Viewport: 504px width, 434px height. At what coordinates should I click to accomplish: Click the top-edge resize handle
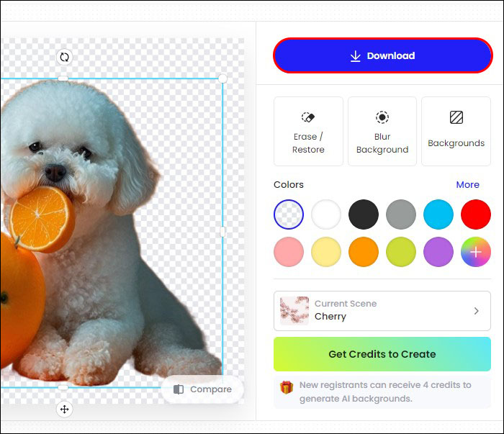tap(63, 78)
